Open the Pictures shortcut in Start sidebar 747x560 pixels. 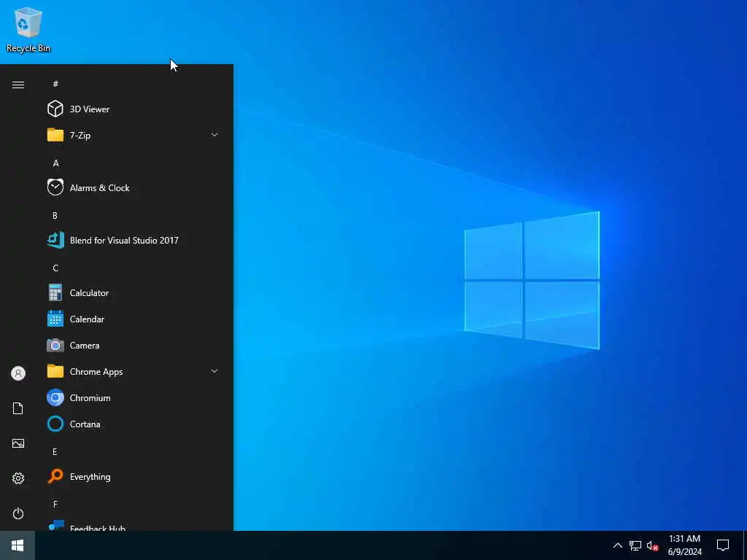coord(18,443)
